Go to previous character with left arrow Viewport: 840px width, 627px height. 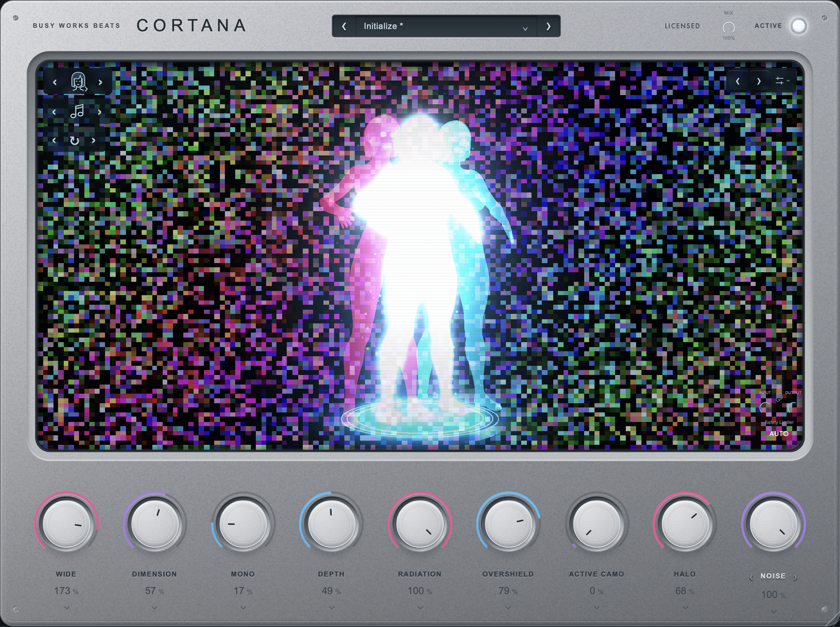pyautogui.click(x=55, y=82)
